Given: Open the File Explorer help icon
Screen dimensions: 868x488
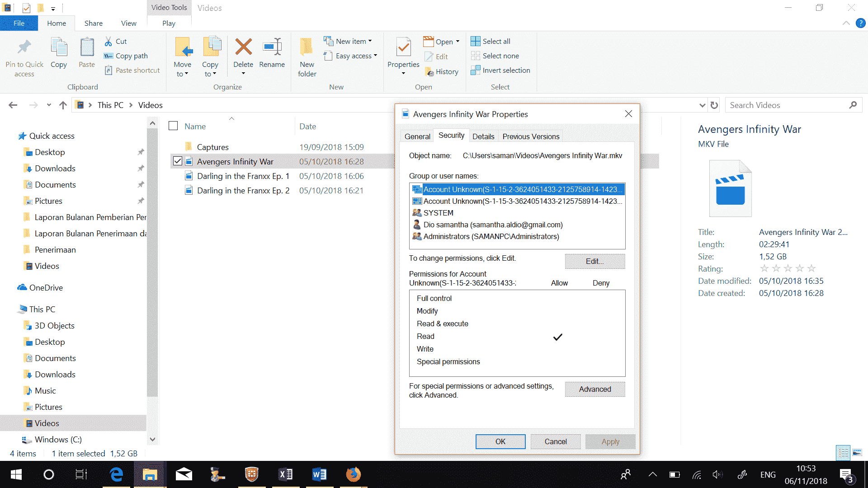Looking at the screenshot, I should tap(861, 23).
